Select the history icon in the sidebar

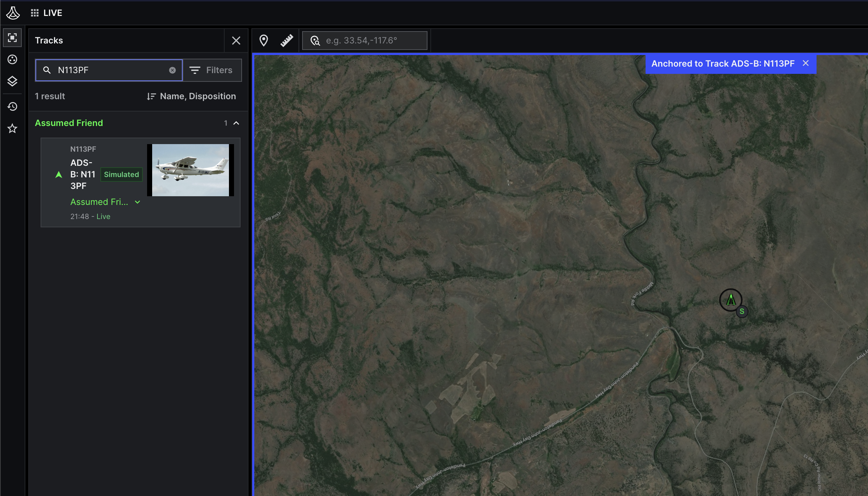click(x=12, y=106)
